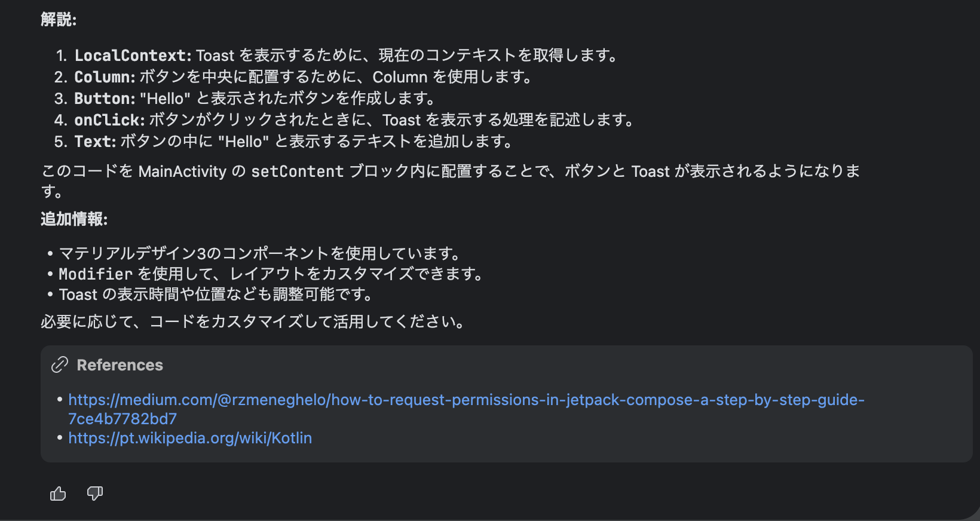This screenshot has height=521, width=980.
Task: Click the 必要に応じて closing sentence
Action: point(253,321)
